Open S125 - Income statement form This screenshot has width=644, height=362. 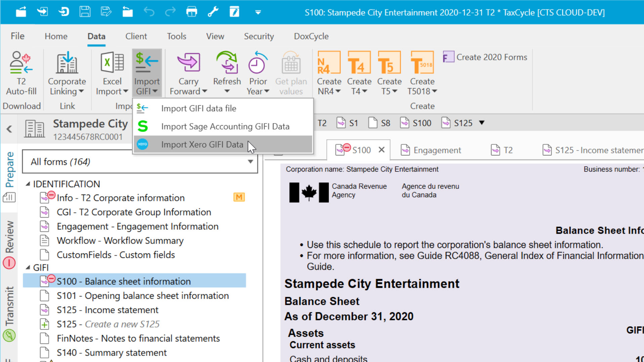(x=108, y=310)
